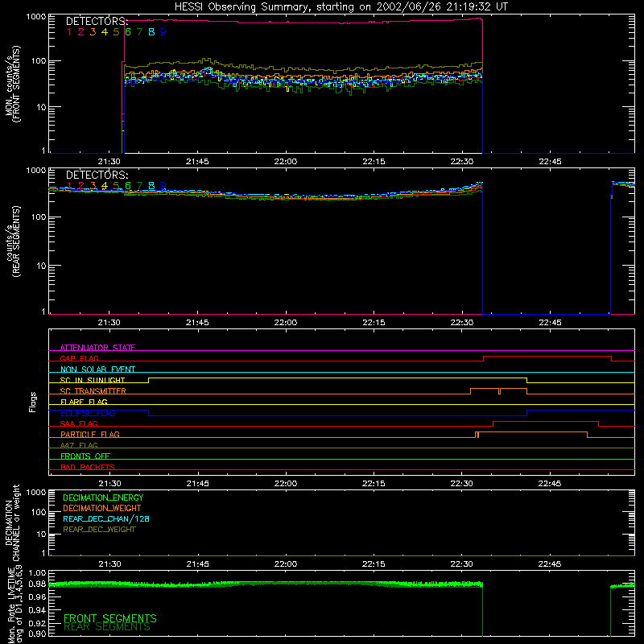The width and height of the screenshot is (644, 644).
Task: Click the DETECTORS: label in the front segments panel
Action: 97,21
